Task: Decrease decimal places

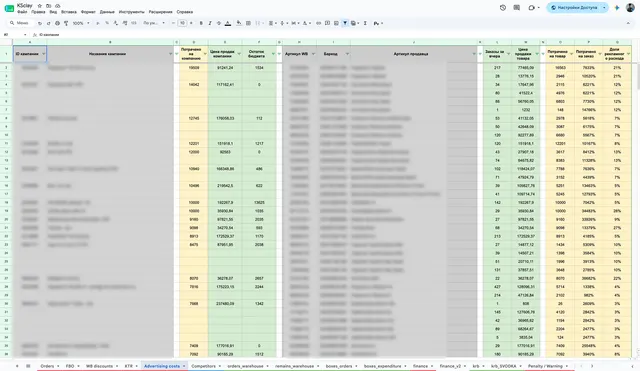Action: (x=116, y=23)
